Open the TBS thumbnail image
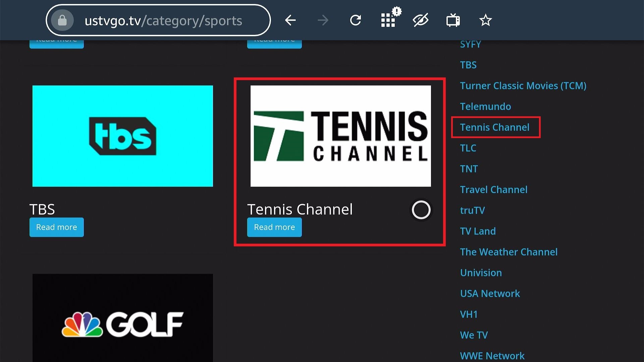Viewport: 644px width, 362px height. point(122,136)
